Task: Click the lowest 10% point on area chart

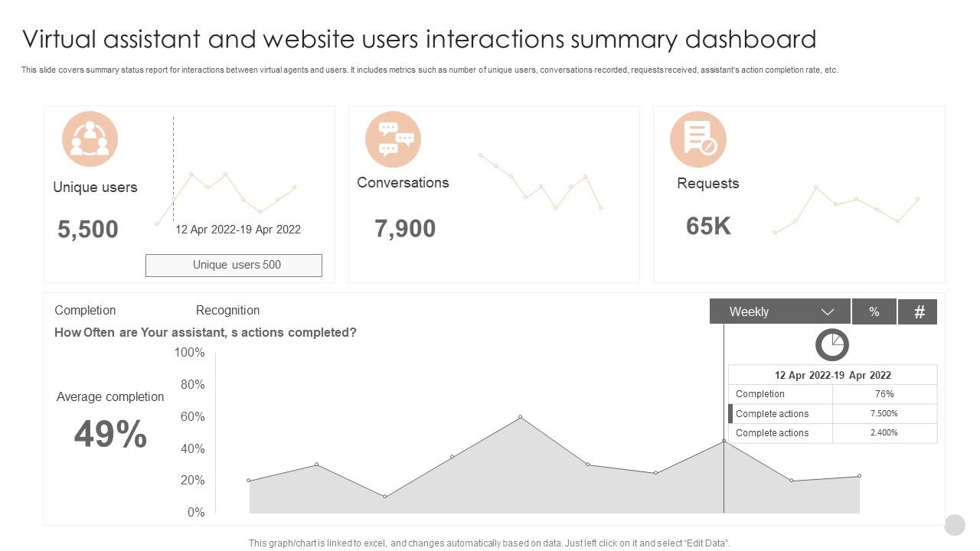Action: tap(384, 497)
